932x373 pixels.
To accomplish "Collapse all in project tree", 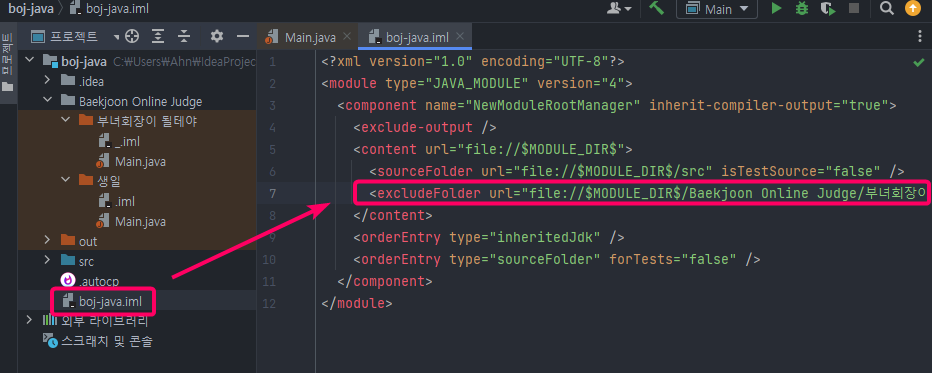I will pos(184,37).
